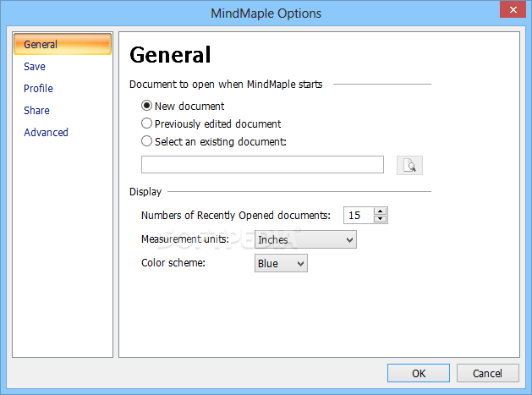The image size is (532, 395).
Task: Focus the recent documents number field
Action: tap(359, 215)
